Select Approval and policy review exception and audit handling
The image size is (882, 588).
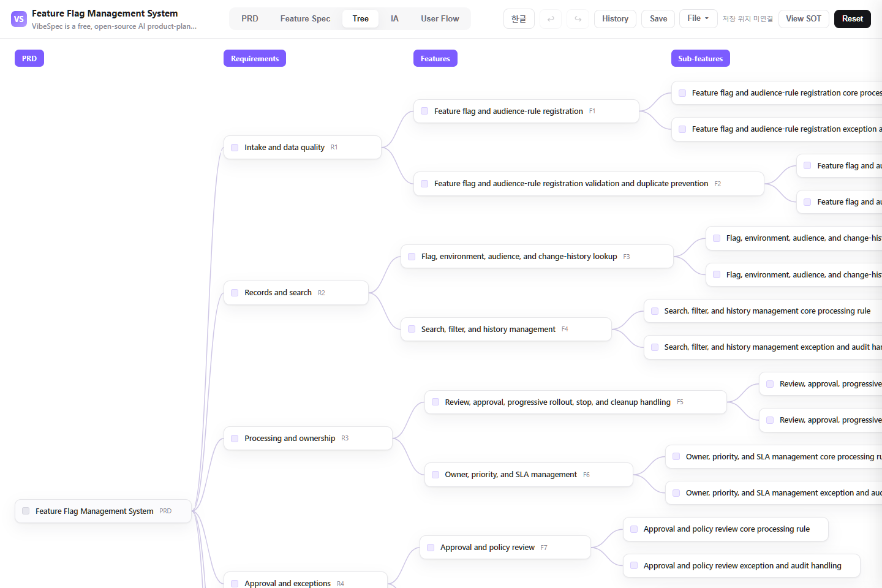[x=742, y=566]
